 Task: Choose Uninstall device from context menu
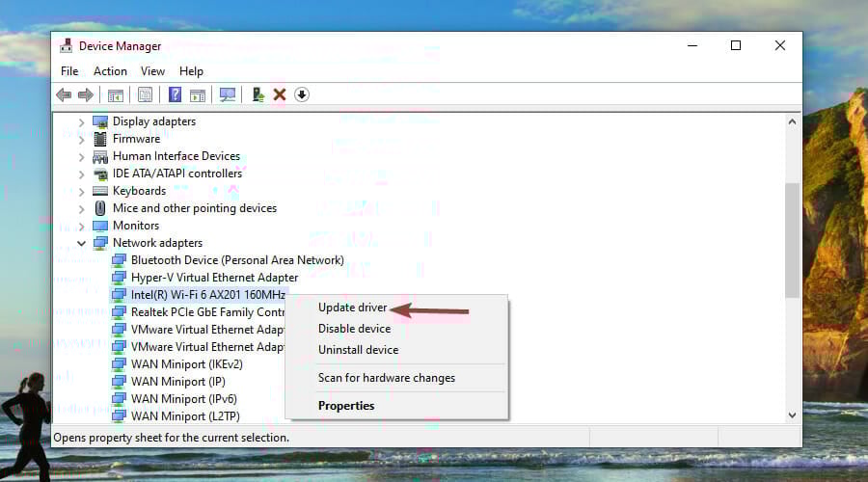click(358, 350)
